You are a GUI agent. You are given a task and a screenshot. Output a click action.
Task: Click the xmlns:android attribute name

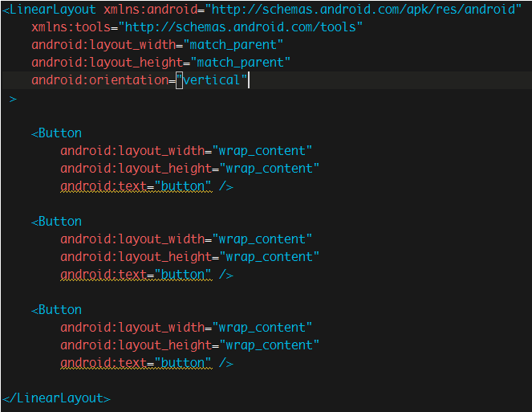pos(151,9)
